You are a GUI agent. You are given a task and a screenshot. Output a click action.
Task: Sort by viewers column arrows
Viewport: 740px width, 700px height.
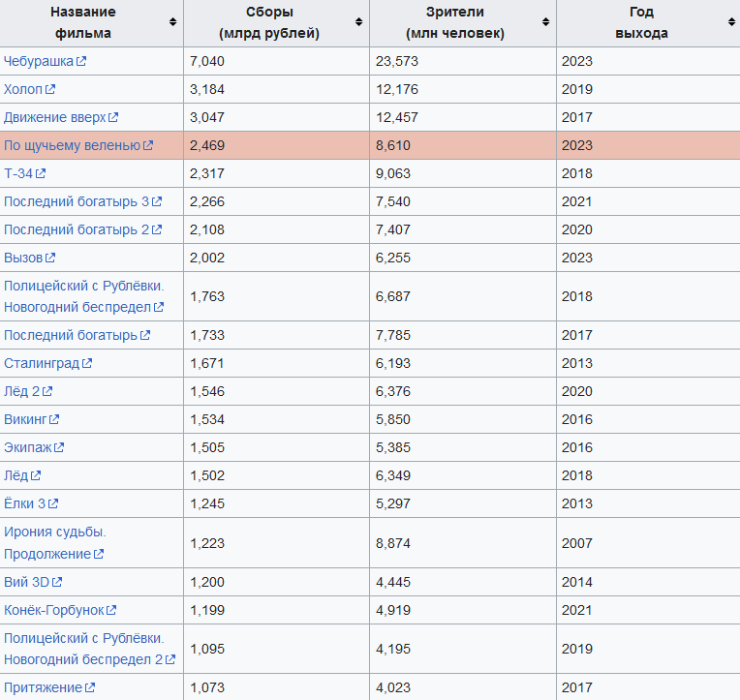(x=545, y=22)
